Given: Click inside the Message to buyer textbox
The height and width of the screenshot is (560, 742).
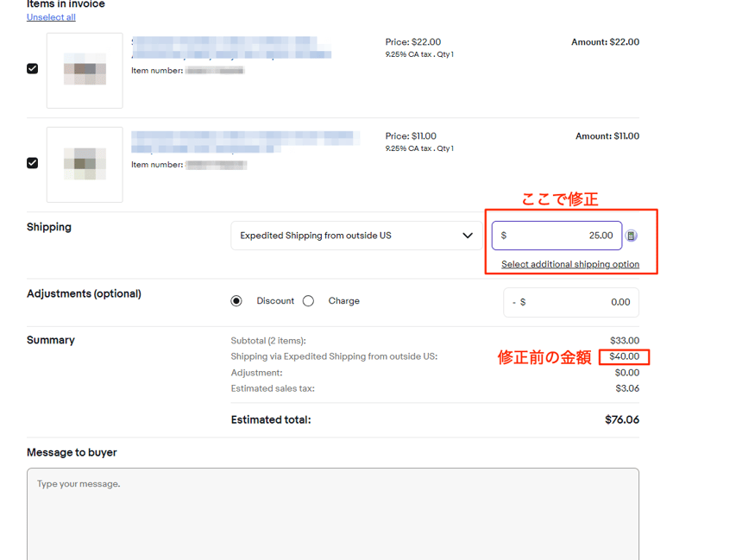Looking at the screenshot, I should [x=333, y=513].
